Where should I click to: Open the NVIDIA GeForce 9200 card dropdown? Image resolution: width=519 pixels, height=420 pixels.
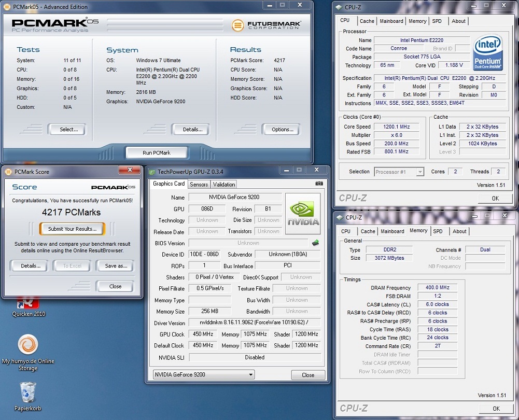[x=204, y=375]
